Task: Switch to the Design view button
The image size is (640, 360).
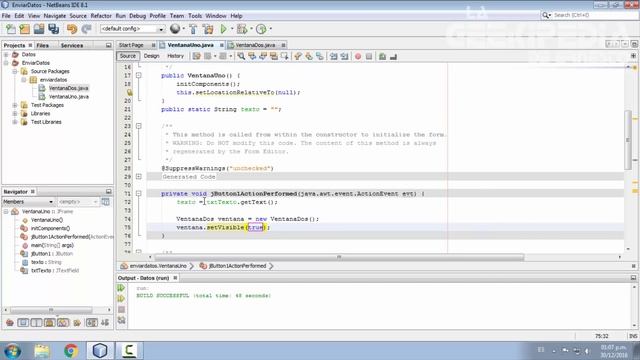Action: coord(151,56)
